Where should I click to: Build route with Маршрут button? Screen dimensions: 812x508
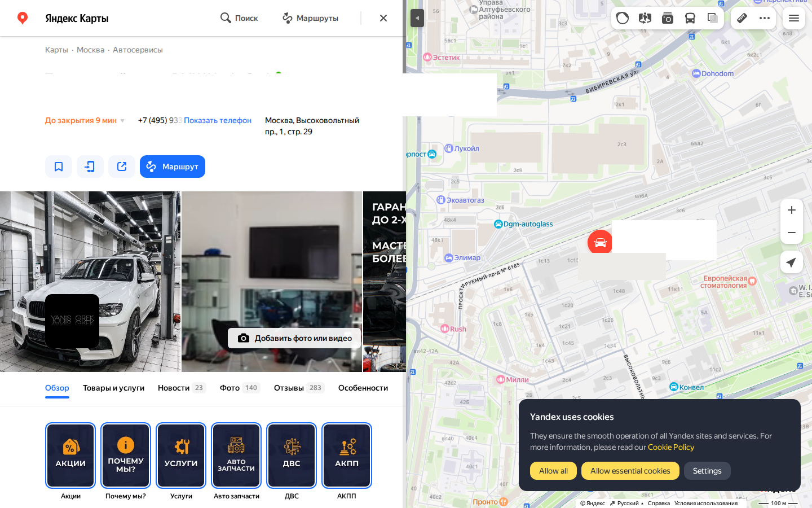(173, 167)
